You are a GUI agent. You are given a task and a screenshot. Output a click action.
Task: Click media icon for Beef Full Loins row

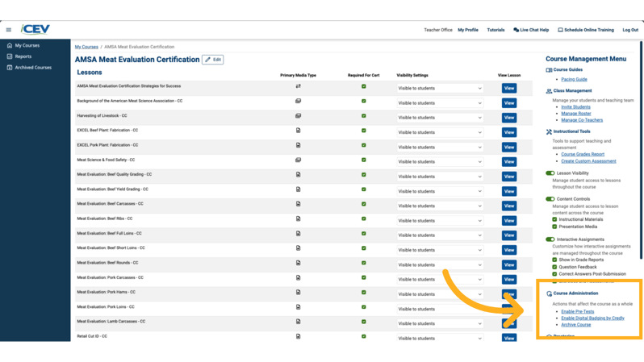[298, 234]
